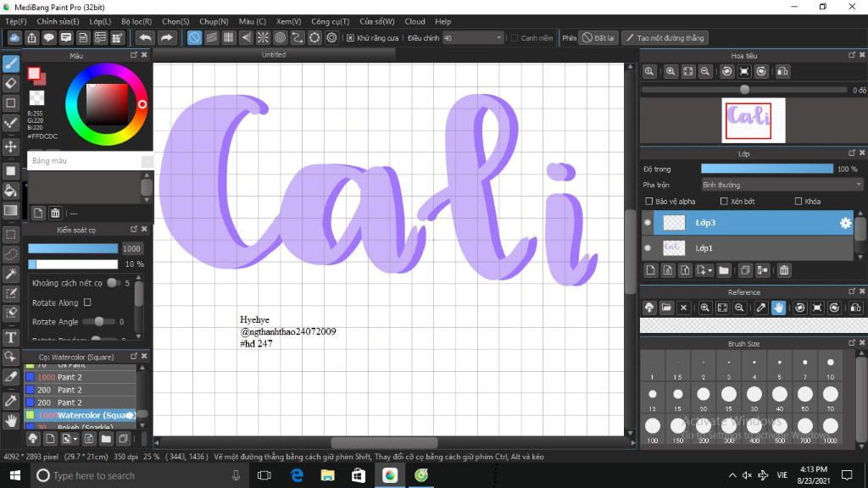Open Lớp3 layer settings gear
The width and height of the screenshot is (868, 488).
click(x=845, y=223)
